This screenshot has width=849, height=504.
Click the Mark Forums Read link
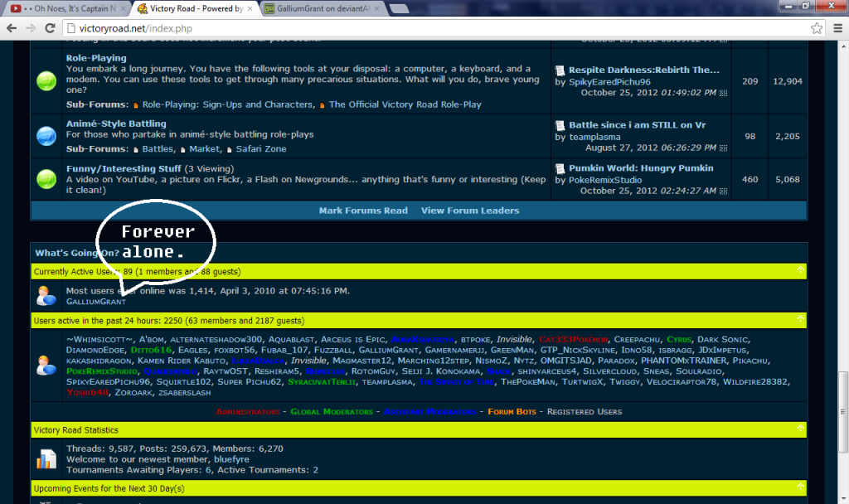363,211
